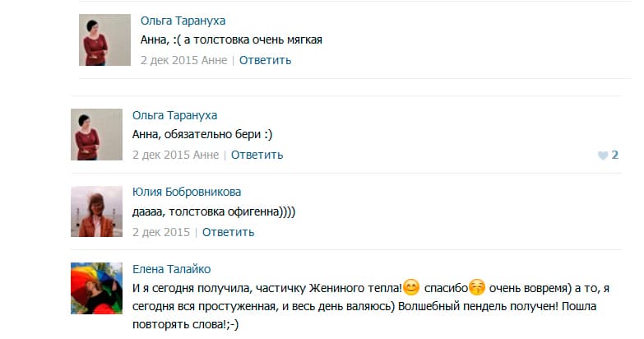Open Ольга's avatar on 'толстовка очень мягкая' comment
The image size is (644, 339).
(104, 39)
